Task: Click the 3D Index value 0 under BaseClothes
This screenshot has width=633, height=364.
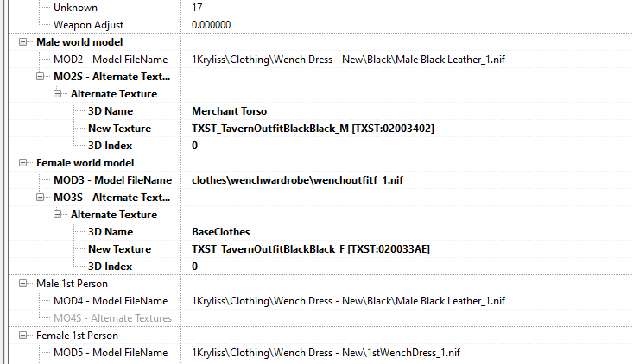Action: pyautogui.click(x=194, y=267)
